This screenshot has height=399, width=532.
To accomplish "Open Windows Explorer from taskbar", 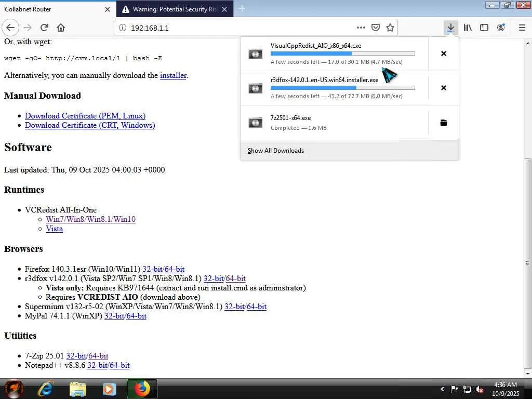I will pyautogui.click(x=78, y=389).
